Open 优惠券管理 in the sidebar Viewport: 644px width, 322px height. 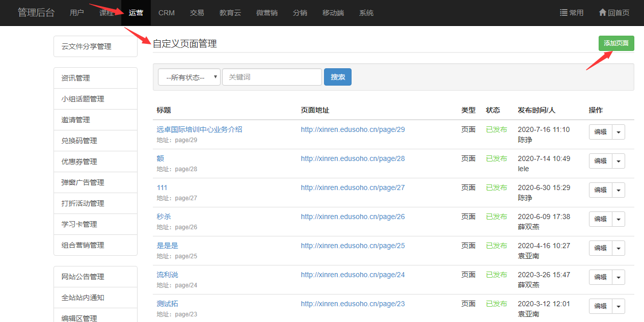click(79, 162)
